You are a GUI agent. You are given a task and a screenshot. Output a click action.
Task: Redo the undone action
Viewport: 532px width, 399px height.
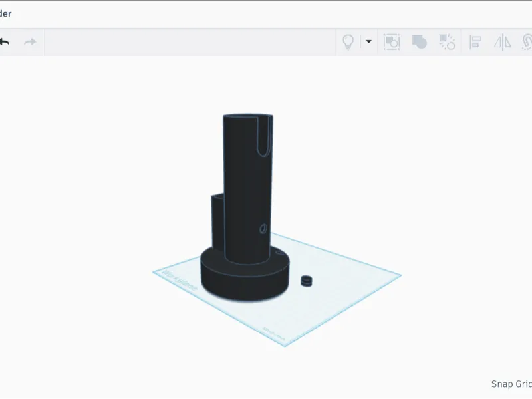(x=30, y=42)
